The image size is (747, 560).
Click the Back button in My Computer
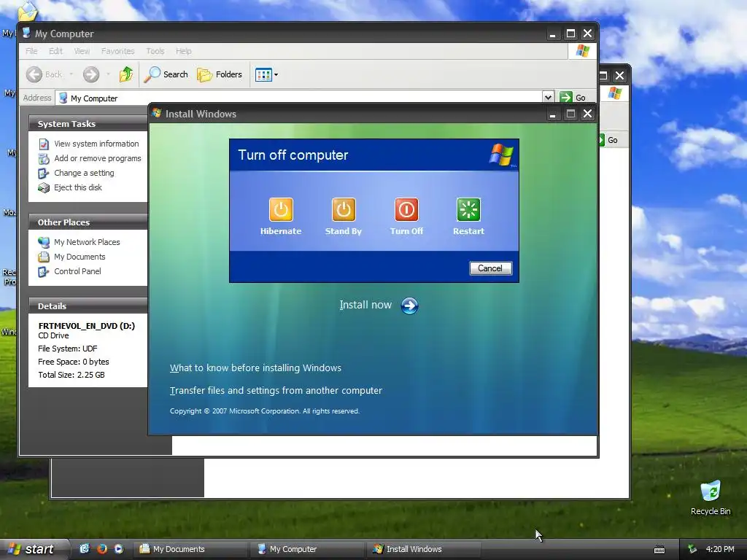point(44,74)
